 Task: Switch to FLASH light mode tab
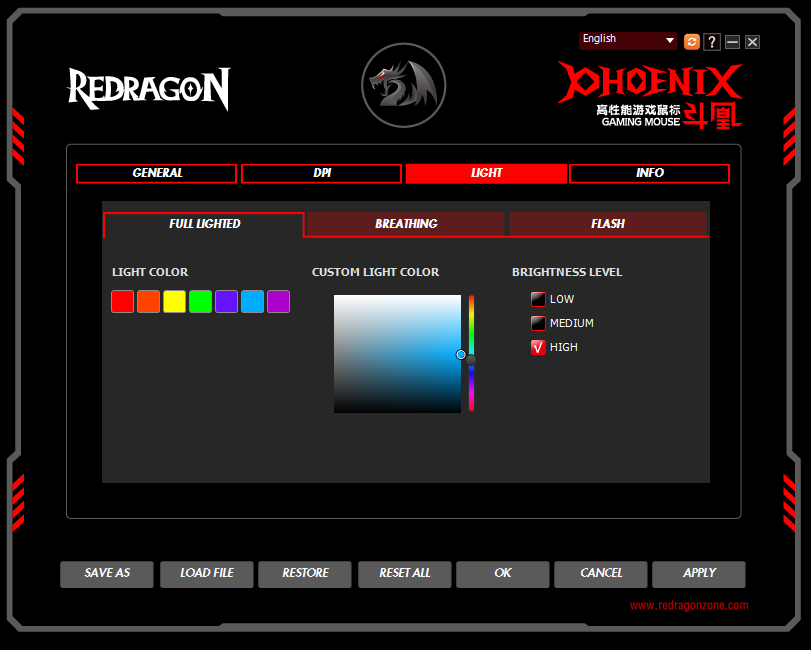[x=608, y=224]
